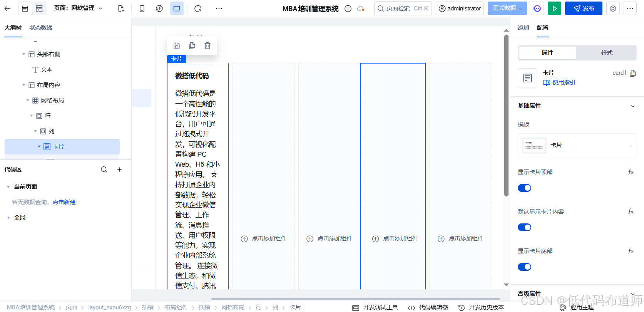Image resolution: width=644 pixels, height=312 pixels.
Task: Save the card component as template
Action: pyautogui.click(x=177, y=45)
